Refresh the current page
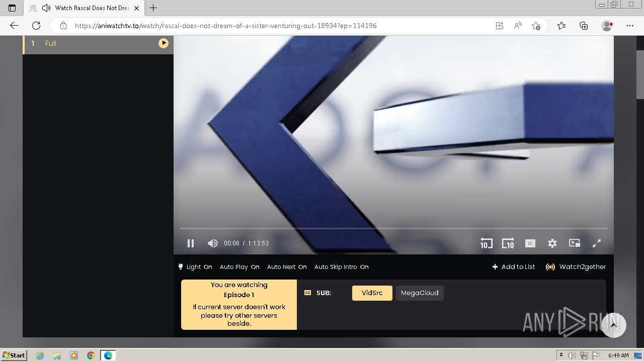Image resolution: width=644 pixels, height=362 pixels. click(x=36, y=26)
